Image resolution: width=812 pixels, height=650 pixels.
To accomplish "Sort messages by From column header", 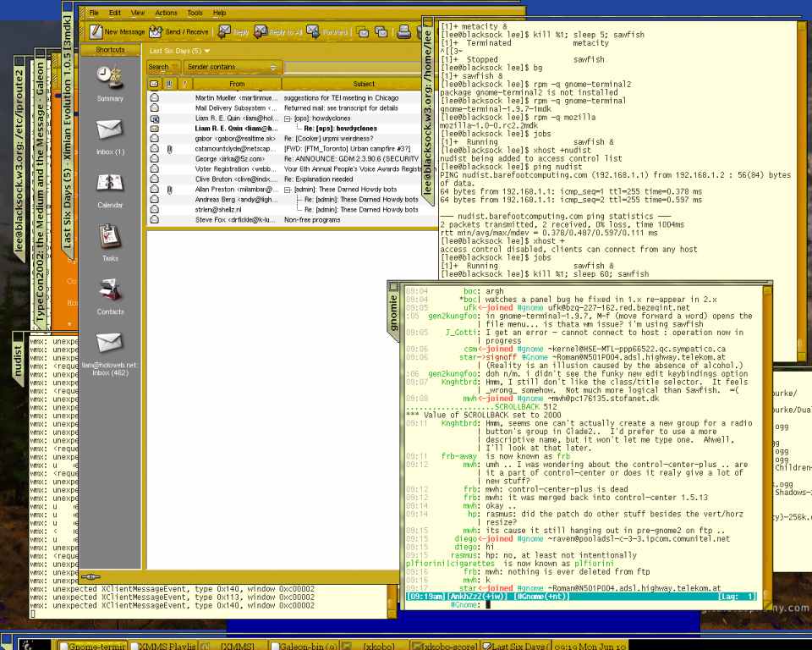I will pyautogui.click(x=237, y=84).
